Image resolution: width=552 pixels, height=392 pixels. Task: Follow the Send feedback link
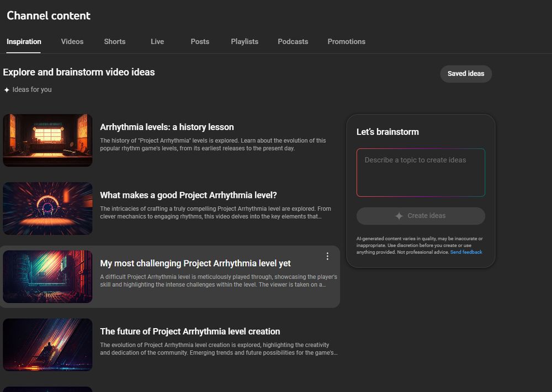[x=466, y=252]
